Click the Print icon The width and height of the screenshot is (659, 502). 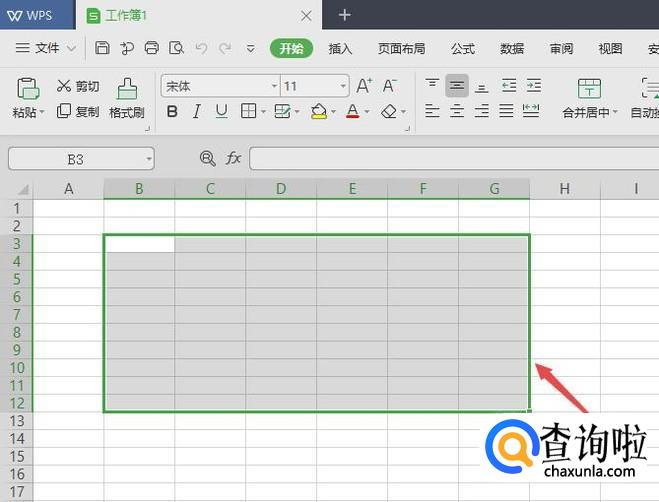(152, 48)
